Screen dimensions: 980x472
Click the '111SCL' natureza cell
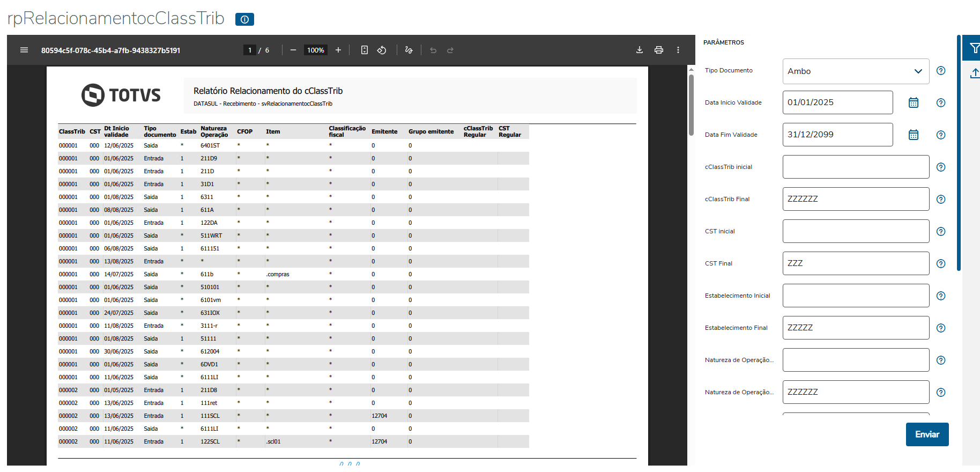click(210, 416)
